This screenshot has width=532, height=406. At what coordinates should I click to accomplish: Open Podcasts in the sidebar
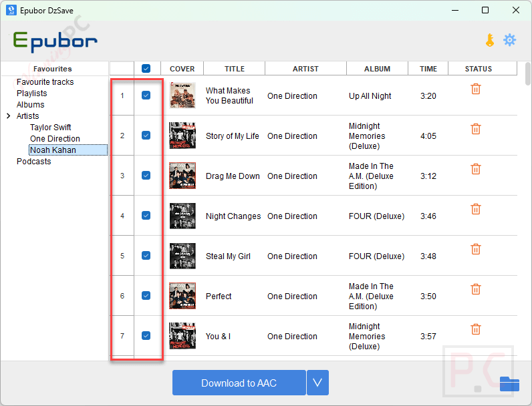[x=34, y=162]
